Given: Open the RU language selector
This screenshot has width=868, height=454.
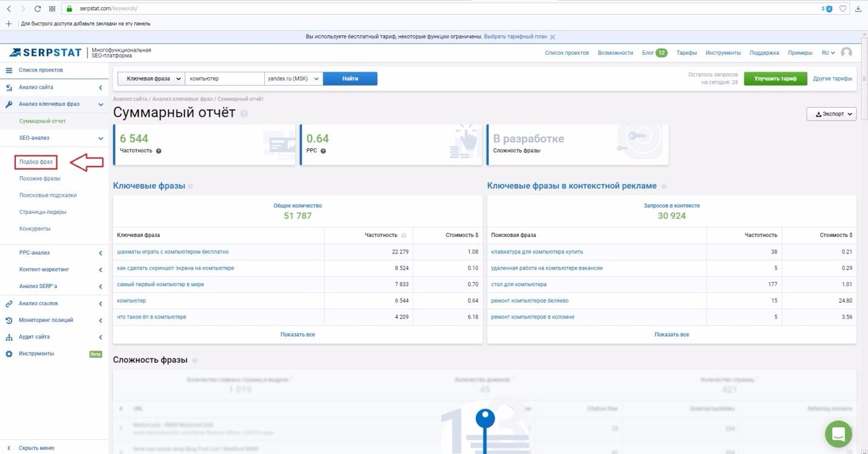Looking at the screenshot, I should pos(828,53).
